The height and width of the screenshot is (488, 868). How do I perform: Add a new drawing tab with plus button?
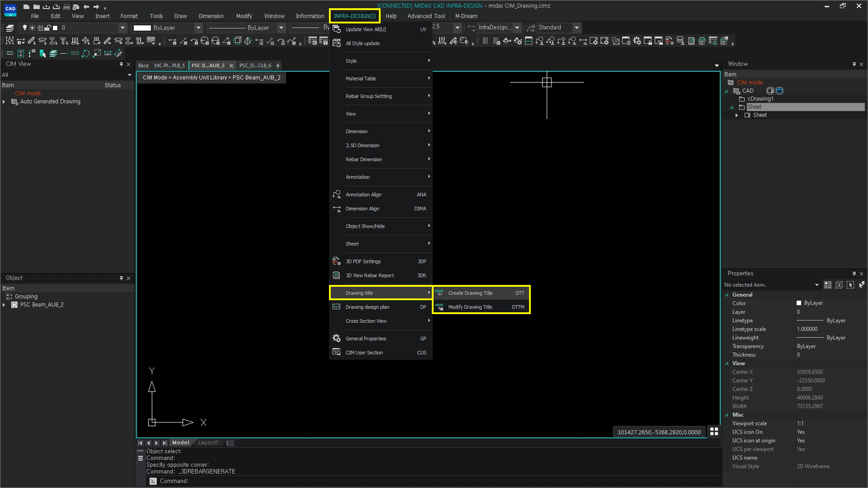coord(278,66)
